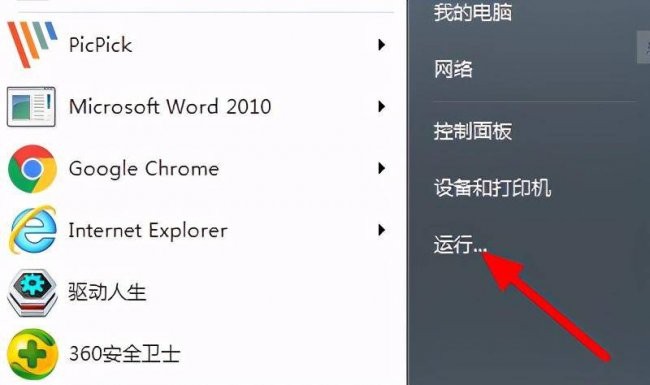Screen dimensions: 650x385
Task: Open 我的电脑 in the right pane
Action: coord(473,12)
